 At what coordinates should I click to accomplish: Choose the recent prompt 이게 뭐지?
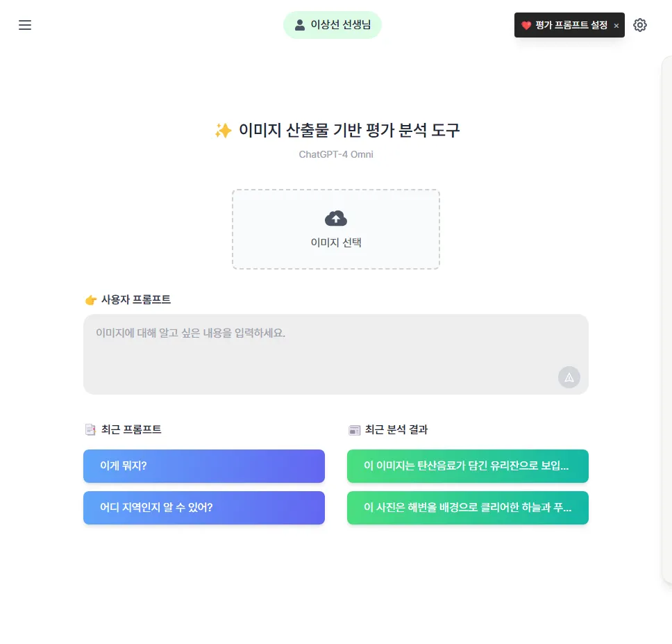tap(204, 466)
